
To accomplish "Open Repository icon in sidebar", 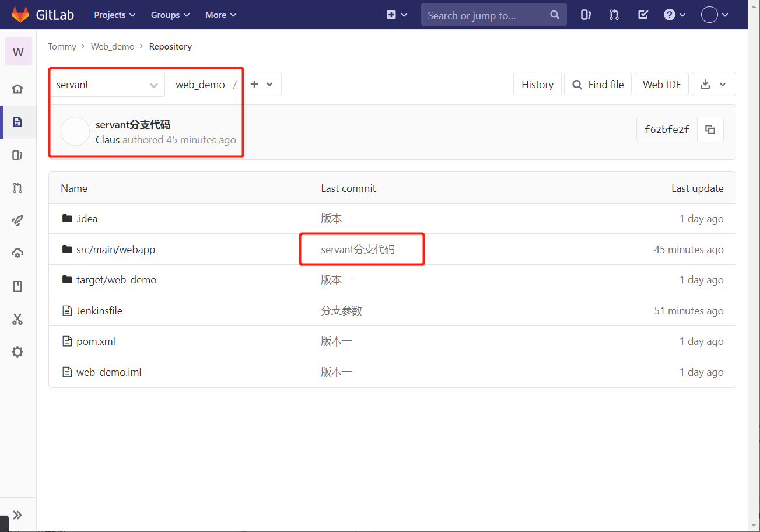I will pos(17,122).
